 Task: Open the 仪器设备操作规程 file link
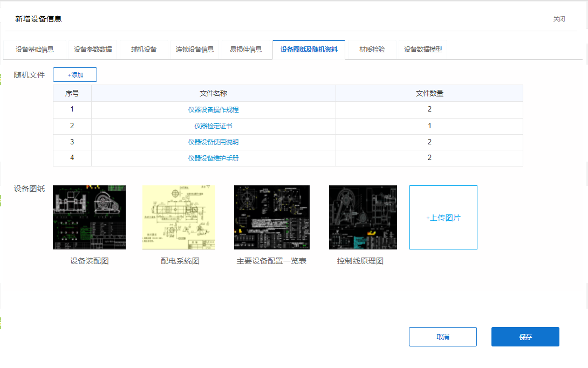213,109
